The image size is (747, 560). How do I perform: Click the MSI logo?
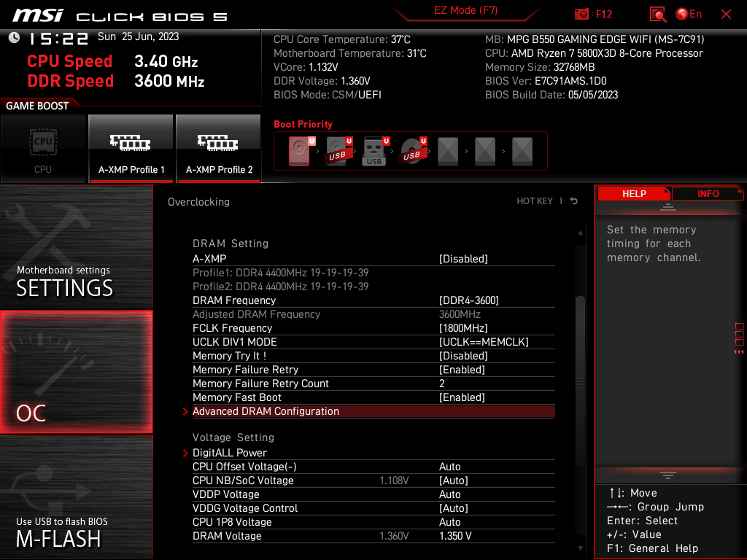point(38,15)
